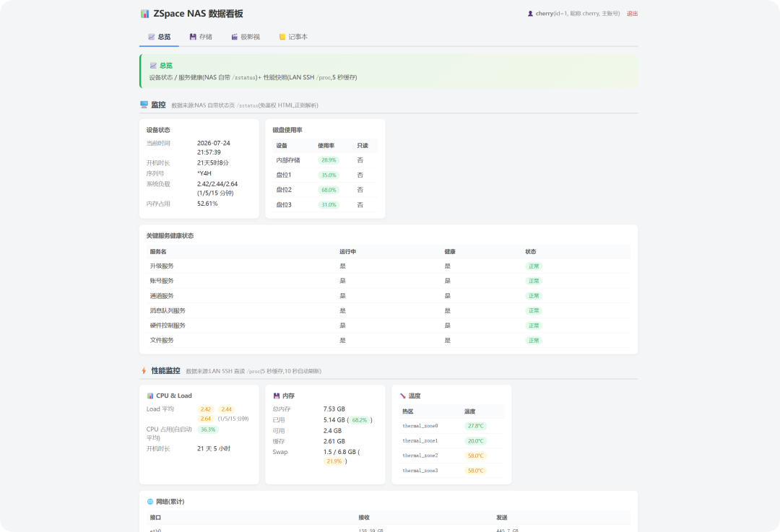The image size is (780, 532).
Task: Click the globe icon beside 网络(累计)
Action: (x=150, y=502)
